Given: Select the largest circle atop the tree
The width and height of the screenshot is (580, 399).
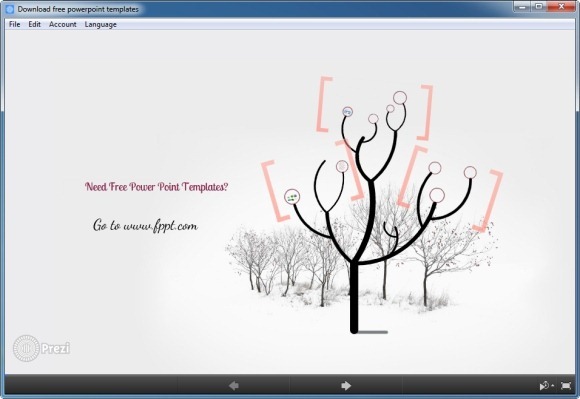Looking at the screenshot, I should click(x=400, y=98).
